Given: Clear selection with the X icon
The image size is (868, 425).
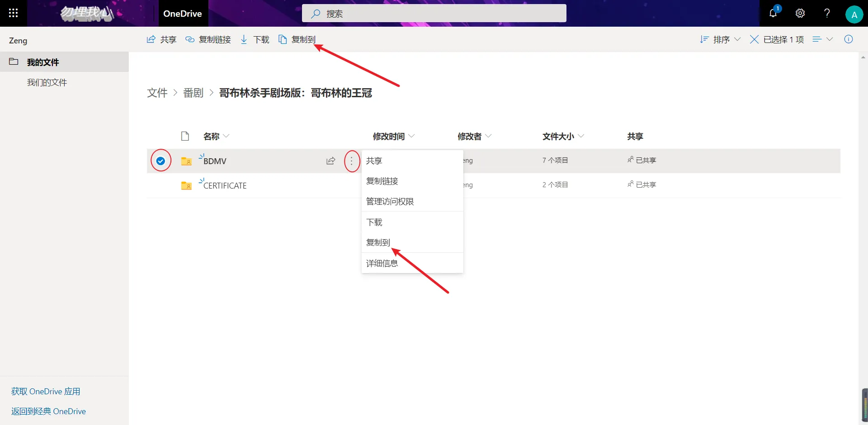Looking at the screenshot, I should [x=754, y=39].
